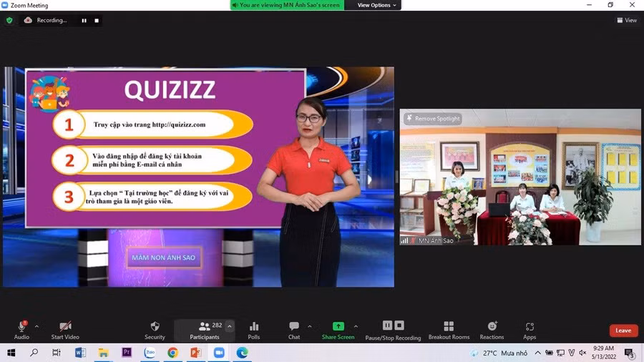Turn on camera with Start Video
644x362 pixels.
pyautogui.click(x=65, y=330)
